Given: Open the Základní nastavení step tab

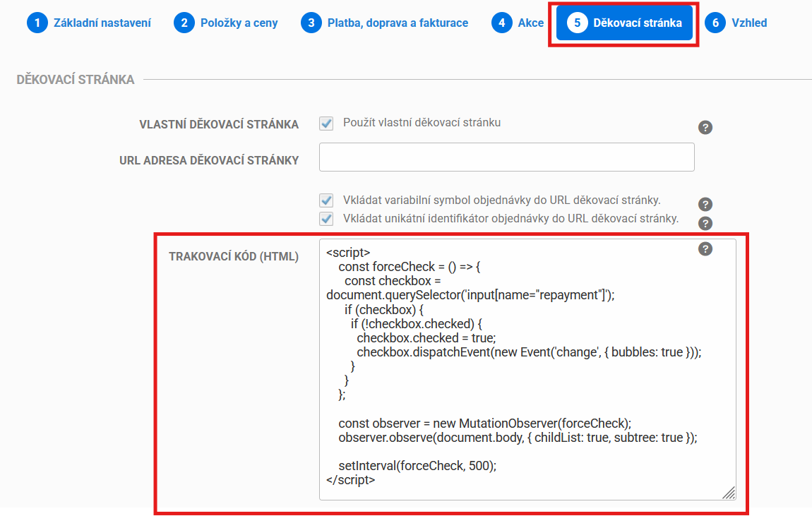Looking at the screenshot, I should click(89, 23).
